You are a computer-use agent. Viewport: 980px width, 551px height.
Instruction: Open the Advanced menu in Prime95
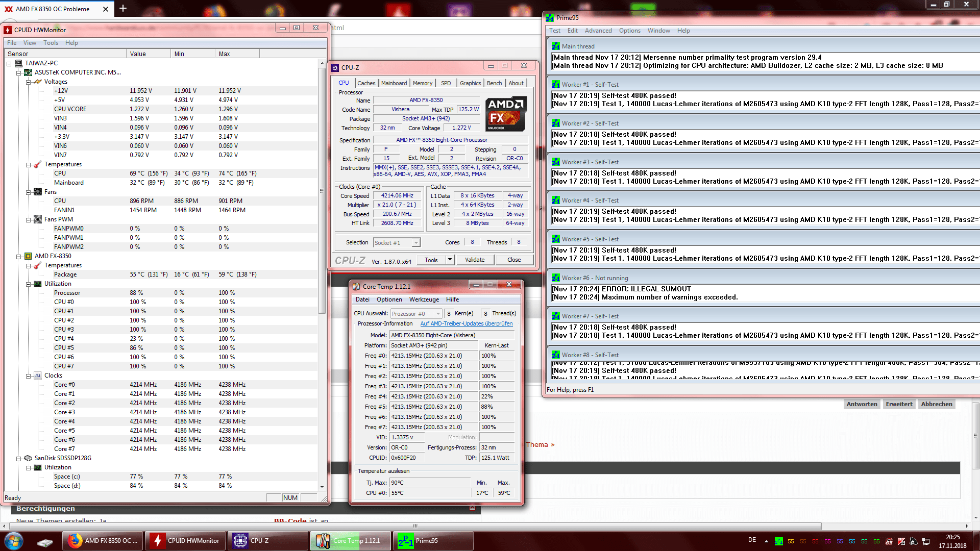598,31
